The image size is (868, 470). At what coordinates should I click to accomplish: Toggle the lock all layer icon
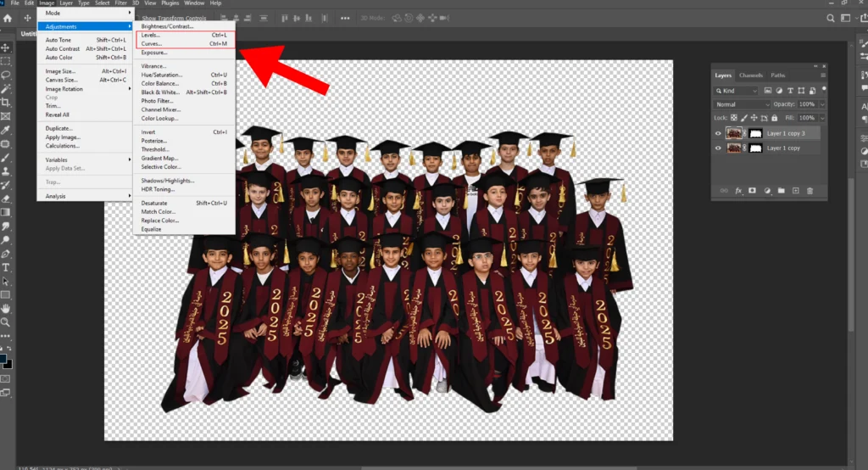[x=772, y=118]
